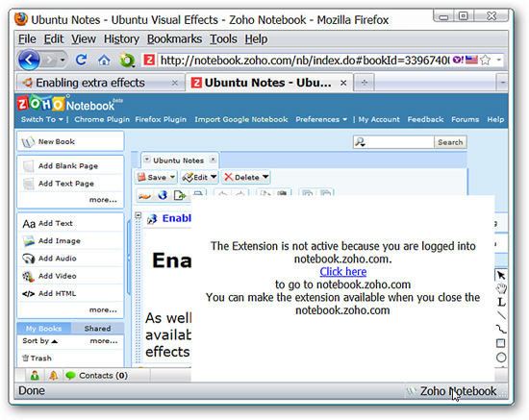Click the green gear toolbar extension icon

127,60
